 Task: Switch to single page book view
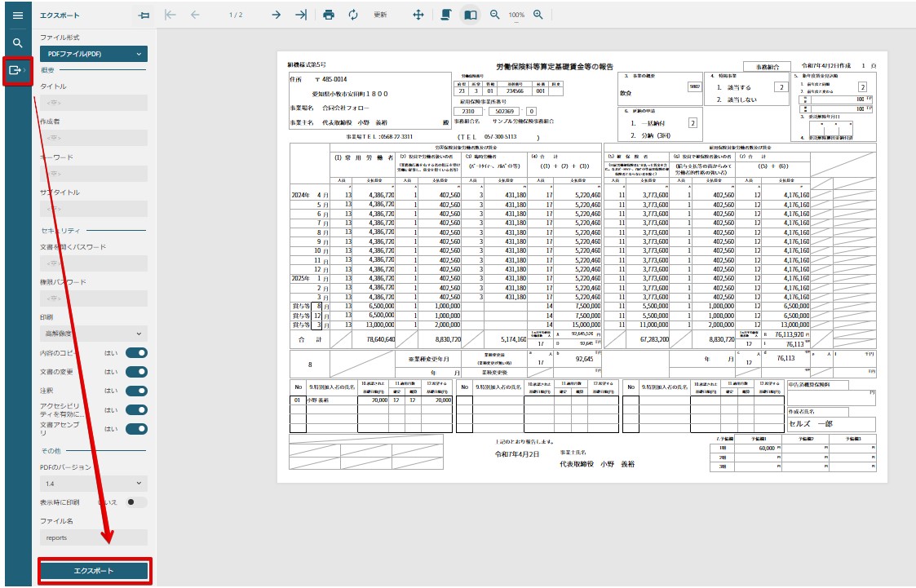pos(471,15)
